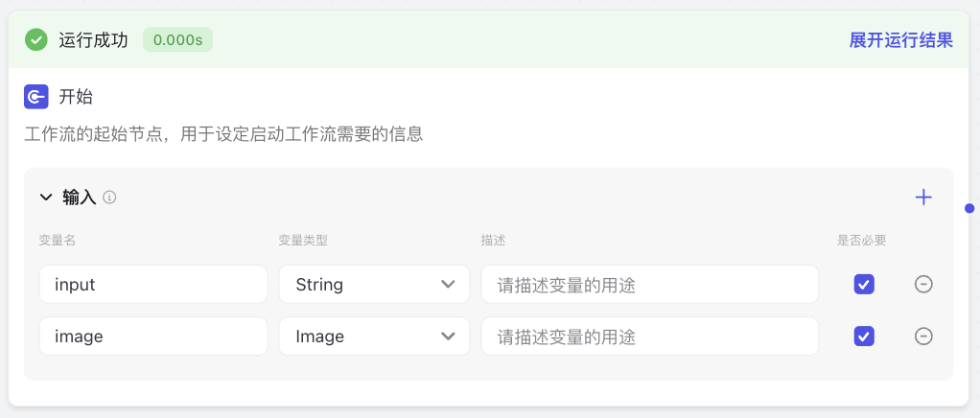980x418 pixels.
Task: Click the 开始 node title
Action: 76,97
